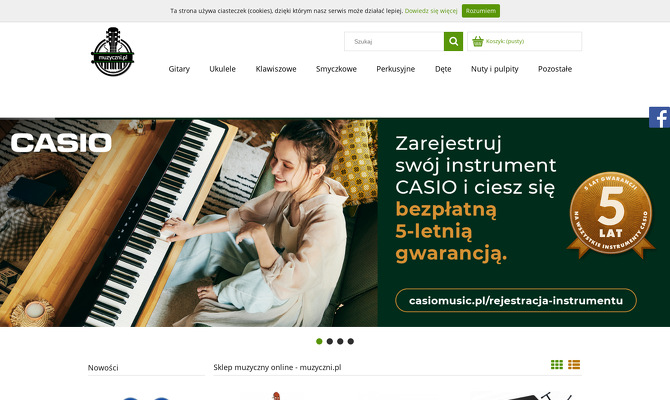Expand the Perkusyjne category
Viewport: 670px width, 400px height.
pyautogui.click(x=396, y=69)
